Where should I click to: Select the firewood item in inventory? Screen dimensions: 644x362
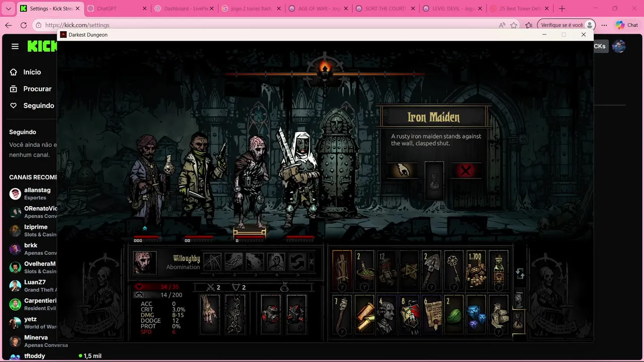[342, 271]
